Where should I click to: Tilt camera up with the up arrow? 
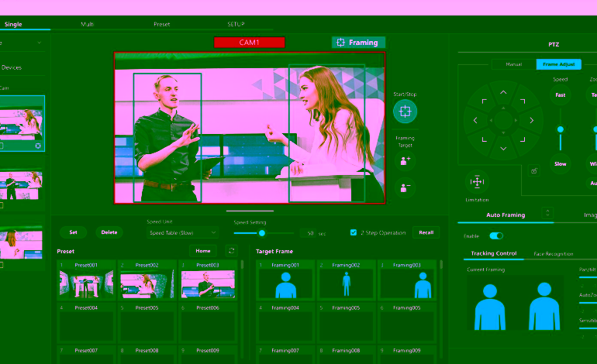tap(503, 92)
